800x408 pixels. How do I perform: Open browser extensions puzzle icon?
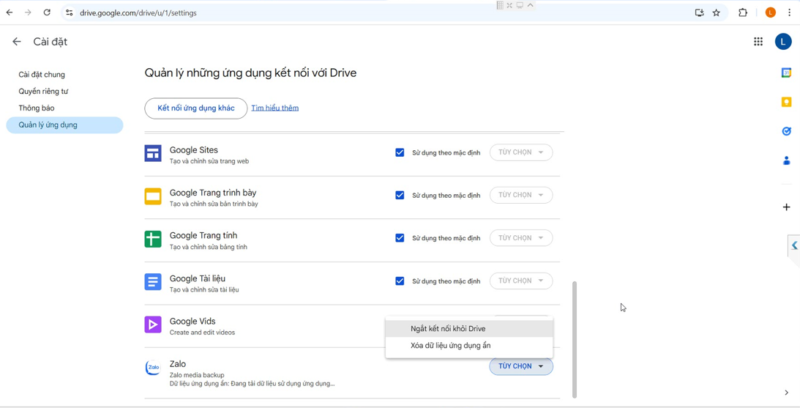(743, 13)
